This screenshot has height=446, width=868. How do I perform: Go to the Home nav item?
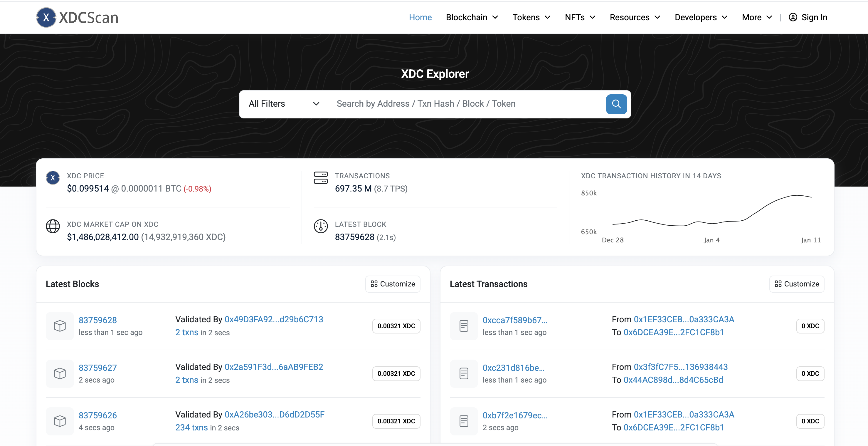click(x=420, y=17)
